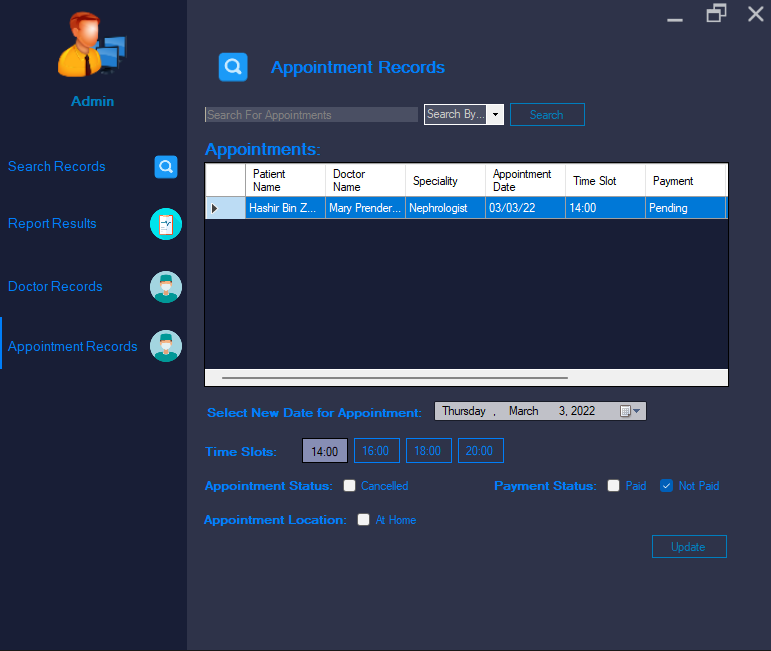
Task: Select Appointment Records sidebar item
Action: (x=73, y=347)
